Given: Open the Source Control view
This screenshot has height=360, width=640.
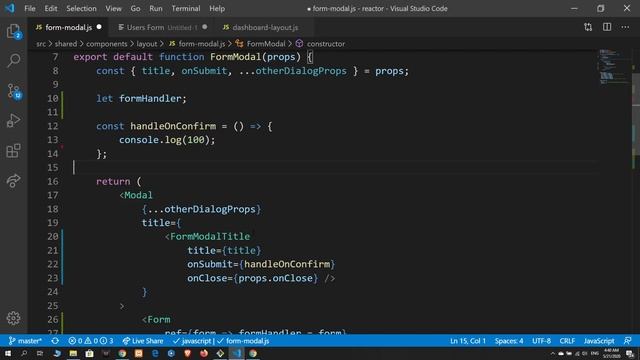Looking at the screenshot, I should [x=13, y=91].
